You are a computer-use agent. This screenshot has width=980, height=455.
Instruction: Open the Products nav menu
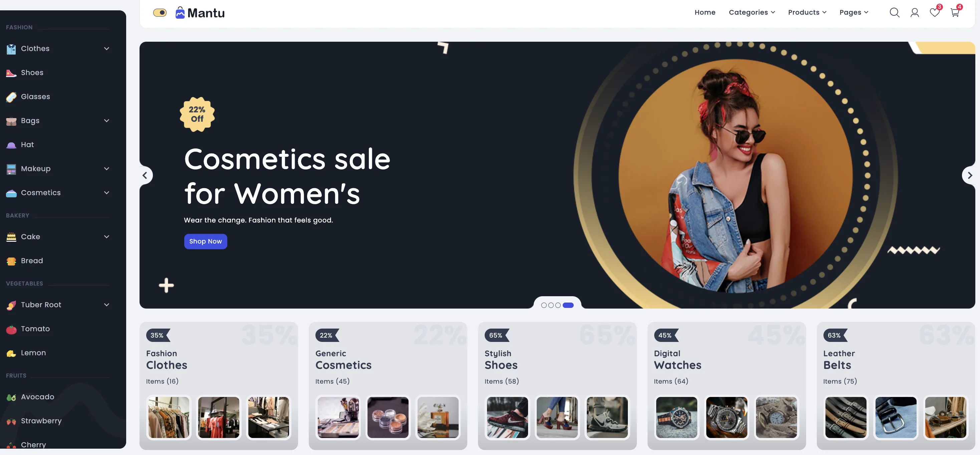[807, 12]
